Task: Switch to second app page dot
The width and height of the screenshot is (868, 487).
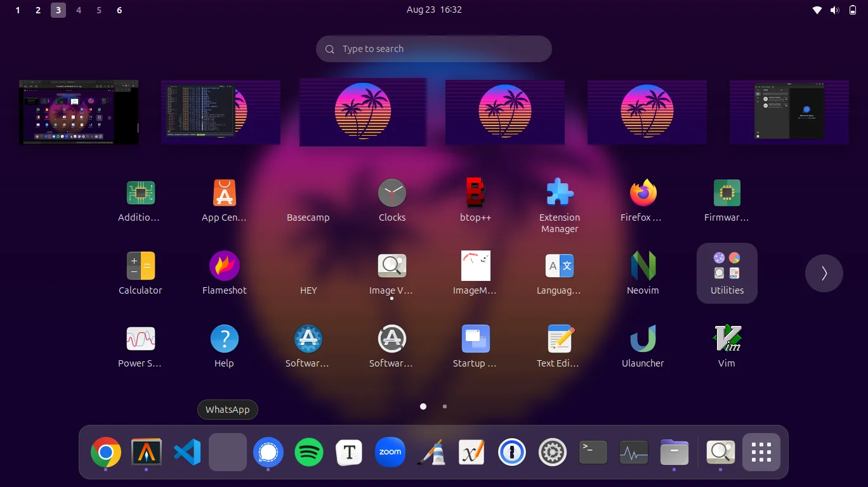Action: [445, 406]
